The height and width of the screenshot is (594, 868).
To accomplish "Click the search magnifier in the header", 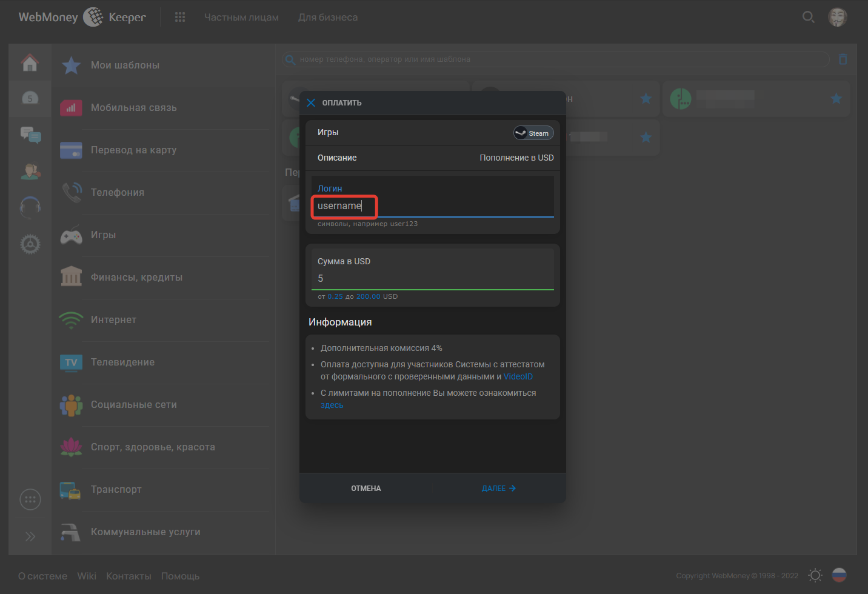I will coord(808,17).
